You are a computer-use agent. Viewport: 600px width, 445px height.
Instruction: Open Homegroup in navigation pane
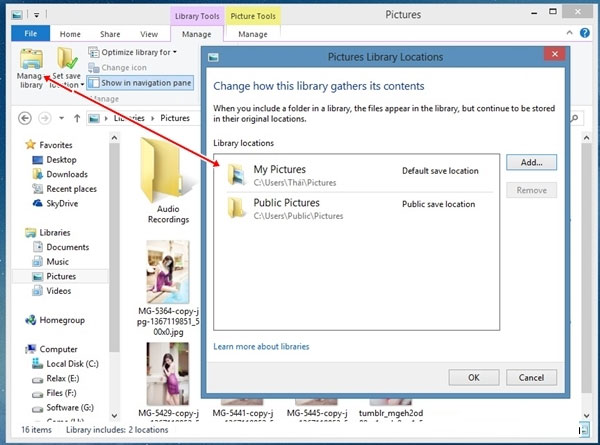[55, 320]
